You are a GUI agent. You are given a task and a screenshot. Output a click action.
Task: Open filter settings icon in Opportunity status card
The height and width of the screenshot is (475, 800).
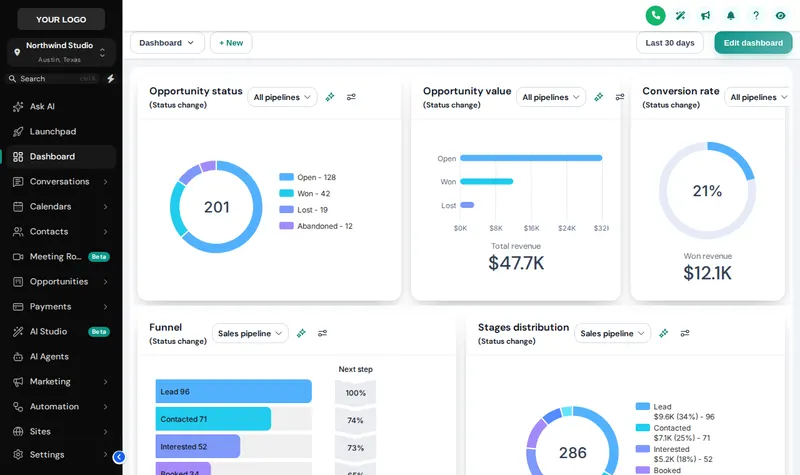[351, 96]
